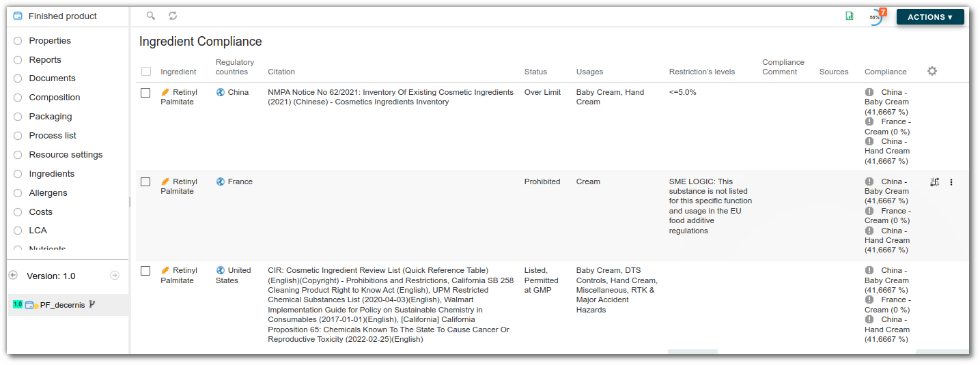Click the CIR Cosmetic Ingredient Review citation text
This screenshot has height=365, width=980.
tap(391, 305)
